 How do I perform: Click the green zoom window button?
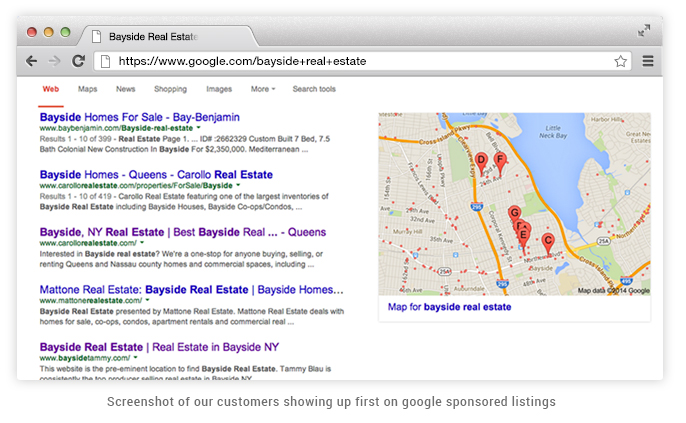point(65,32)
